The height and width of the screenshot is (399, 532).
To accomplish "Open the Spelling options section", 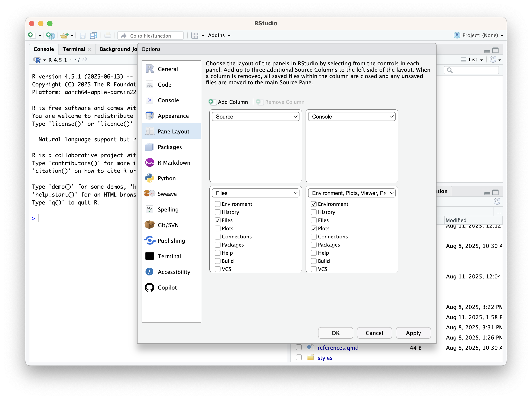I will 171,209.
